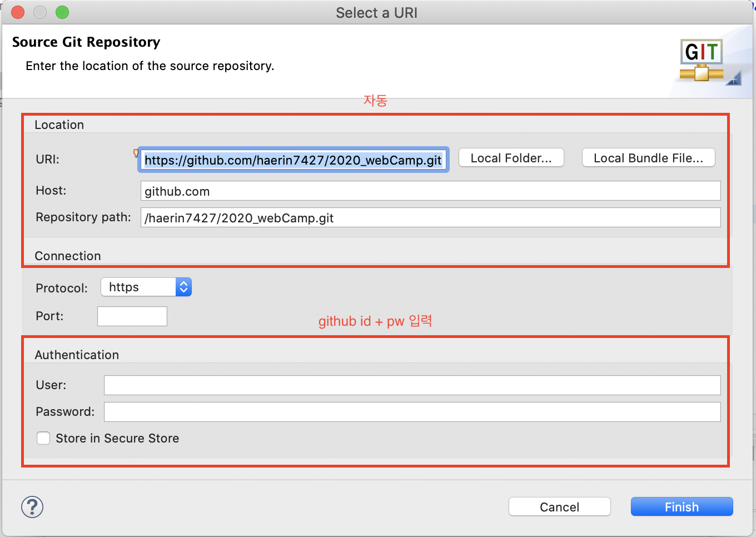Focus the URI input field

[293, 160]
